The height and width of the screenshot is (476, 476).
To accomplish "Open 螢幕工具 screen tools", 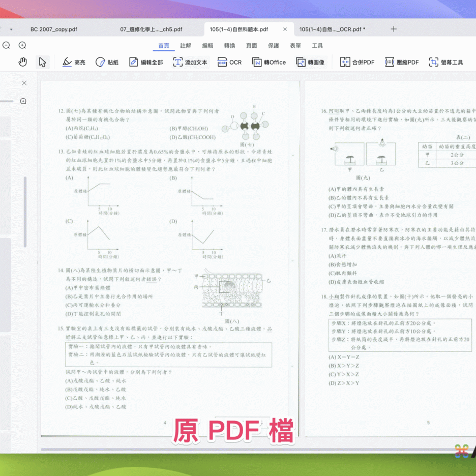I will 446,62.
